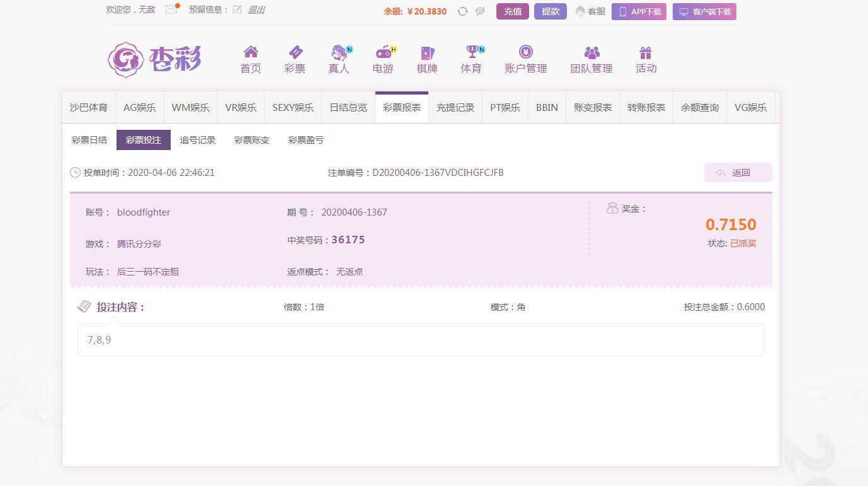Click the multiplier text 倍数：1倍

point(304,307)
